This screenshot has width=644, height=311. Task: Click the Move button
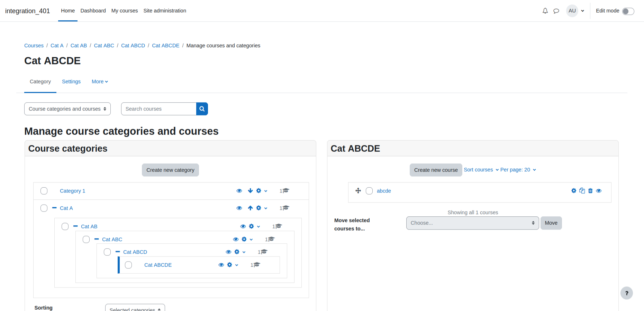point(551,223)
